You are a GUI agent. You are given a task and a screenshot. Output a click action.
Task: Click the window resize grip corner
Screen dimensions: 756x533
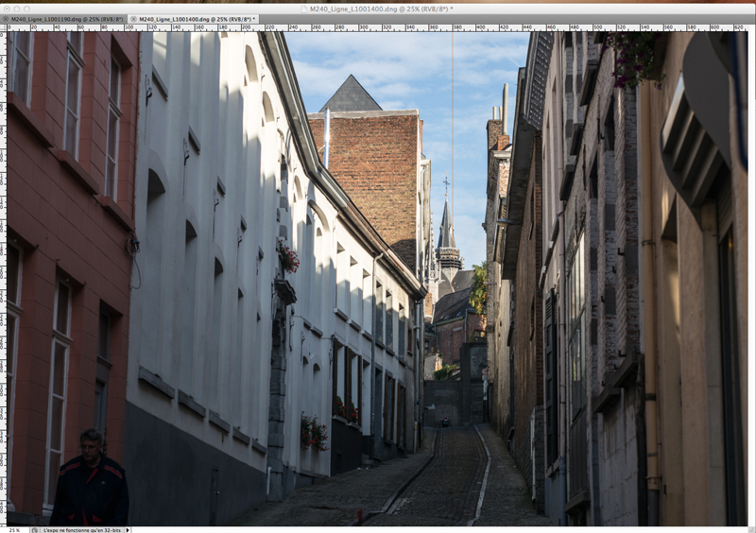coord(750,529)
